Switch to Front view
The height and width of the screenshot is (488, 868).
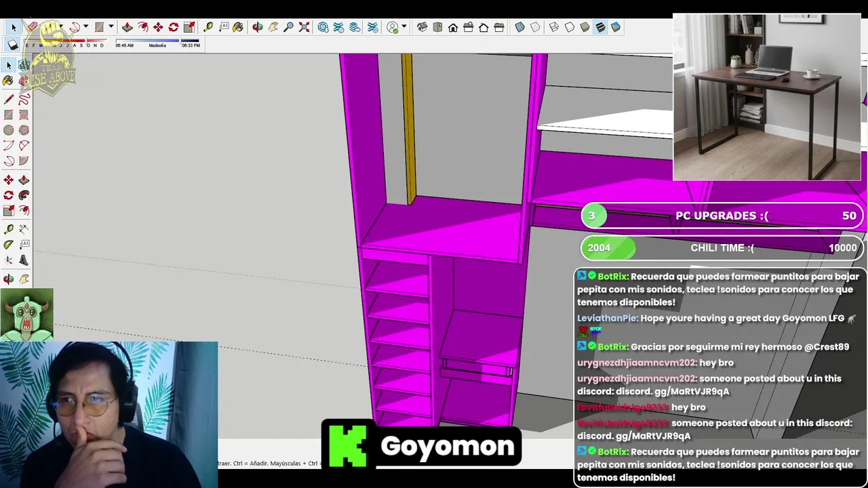453,27
